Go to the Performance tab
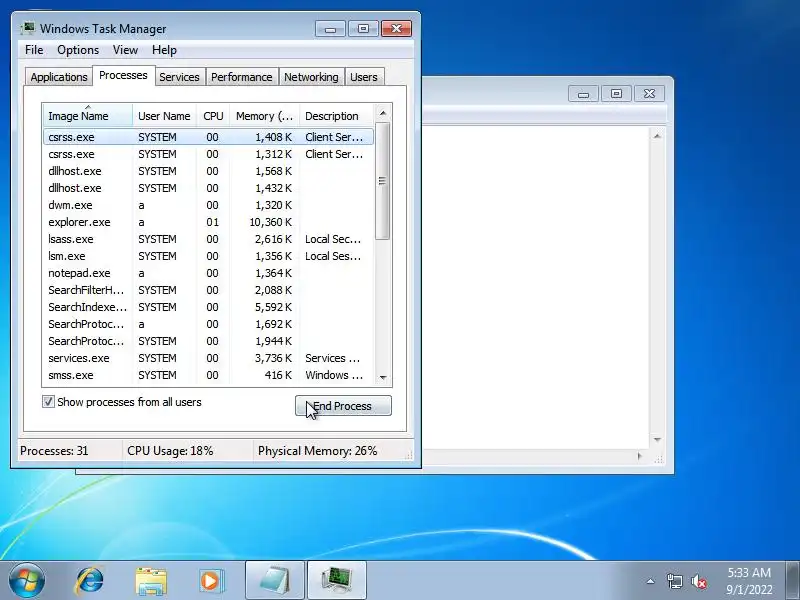The image size is (800, 600). (241, 77)
